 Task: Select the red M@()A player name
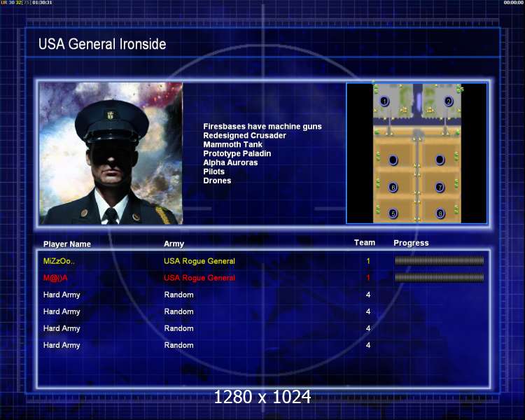[55, 278]
